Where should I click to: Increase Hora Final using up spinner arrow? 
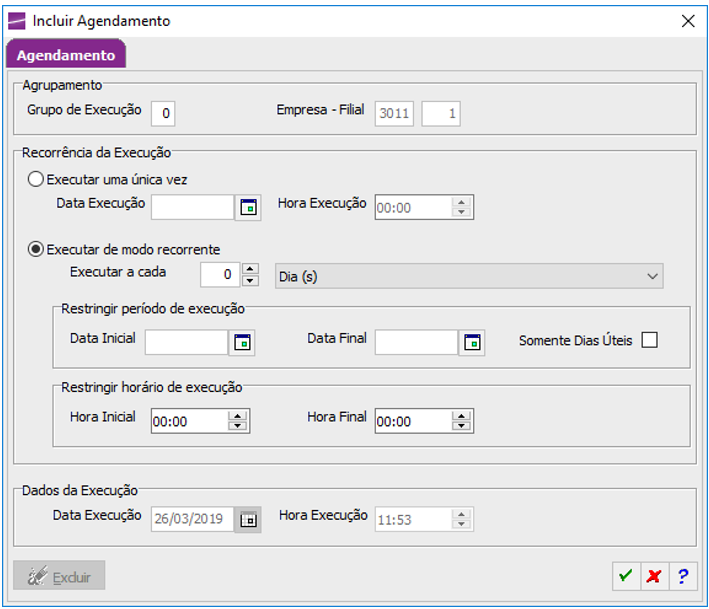[x=461, y=416]
